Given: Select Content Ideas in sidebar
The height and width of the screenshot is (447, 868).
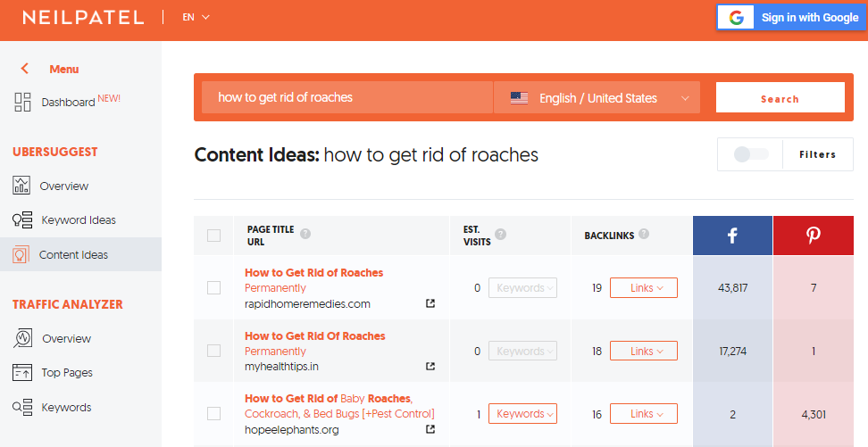Looking at the screenshot, I should 81,254.
